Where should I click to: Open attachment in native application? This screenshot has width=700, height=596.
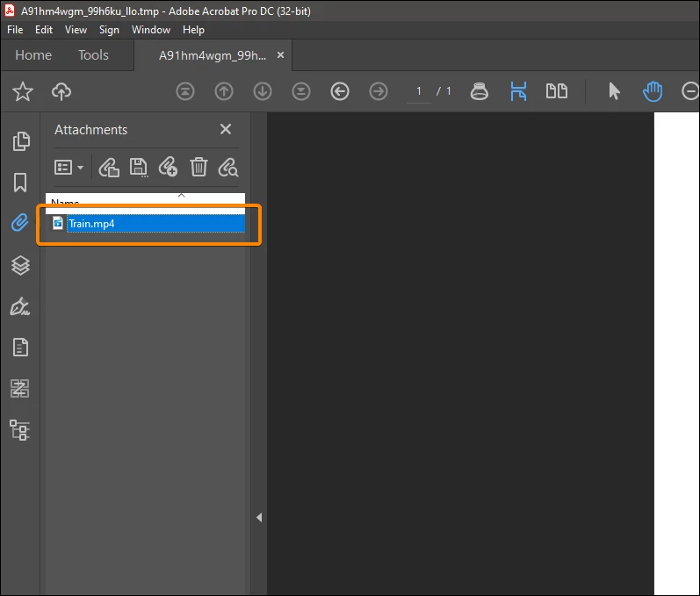[x=109, y=168]
